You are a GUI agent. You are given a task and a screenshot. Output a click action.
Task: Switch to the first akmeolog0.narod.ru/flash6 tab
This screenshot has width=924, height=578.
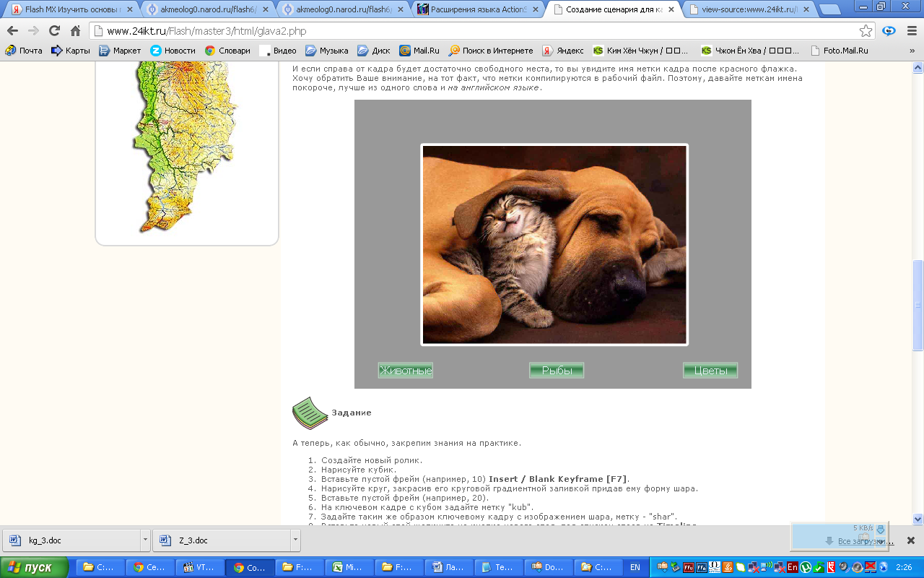[205, 10]
